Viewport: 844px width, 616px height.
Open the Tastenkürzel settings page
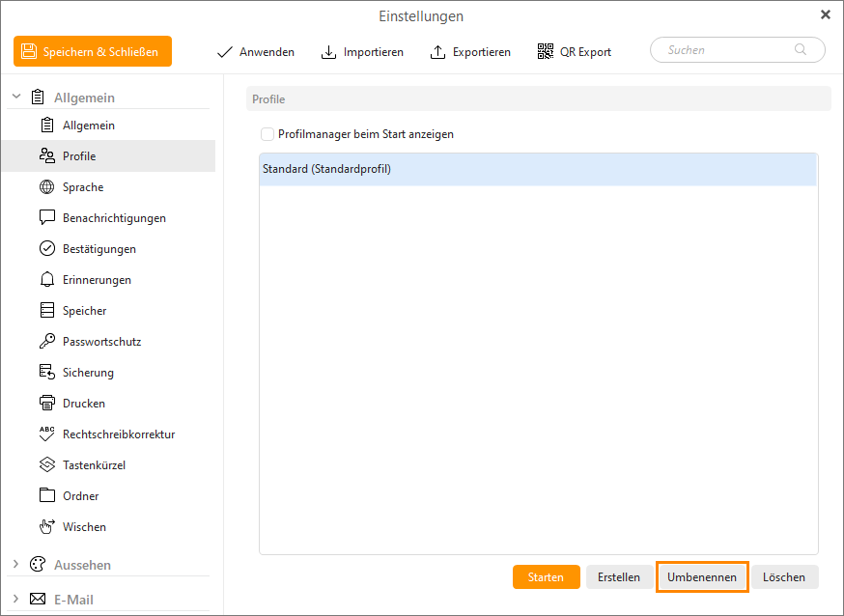[x=94, y=465]
